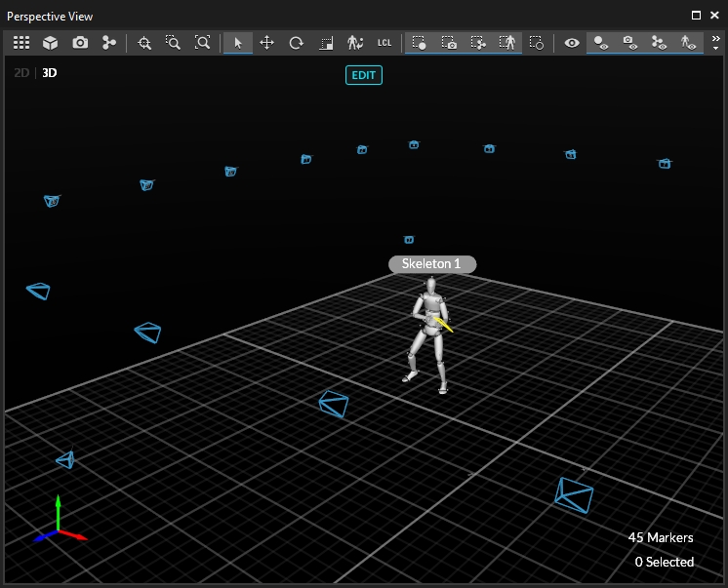Open the main eye visibility options
This screenshot has height=588, width=728.
click(x=572, y=43)
